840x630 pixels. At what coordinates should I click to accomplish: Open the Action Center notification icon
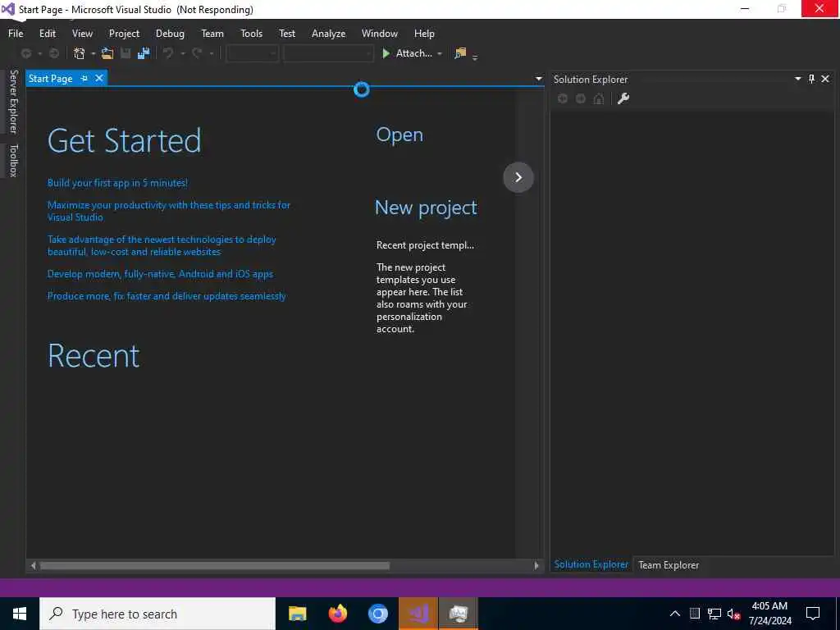813,614
